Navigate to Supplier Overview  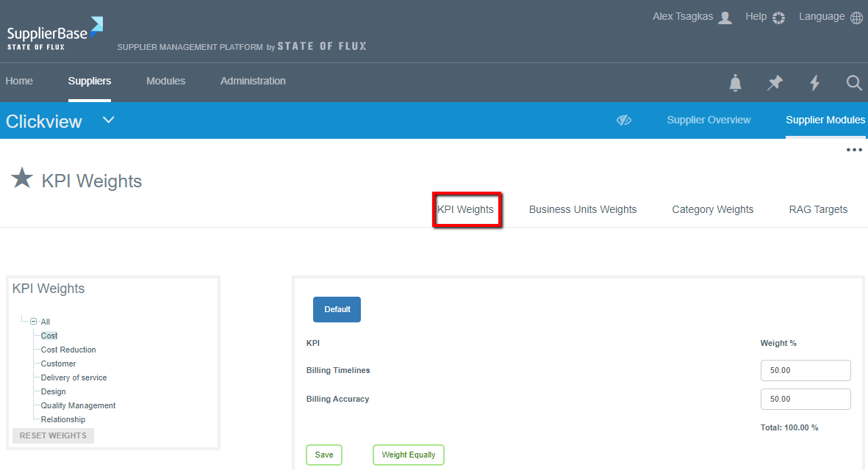(708, 119)
